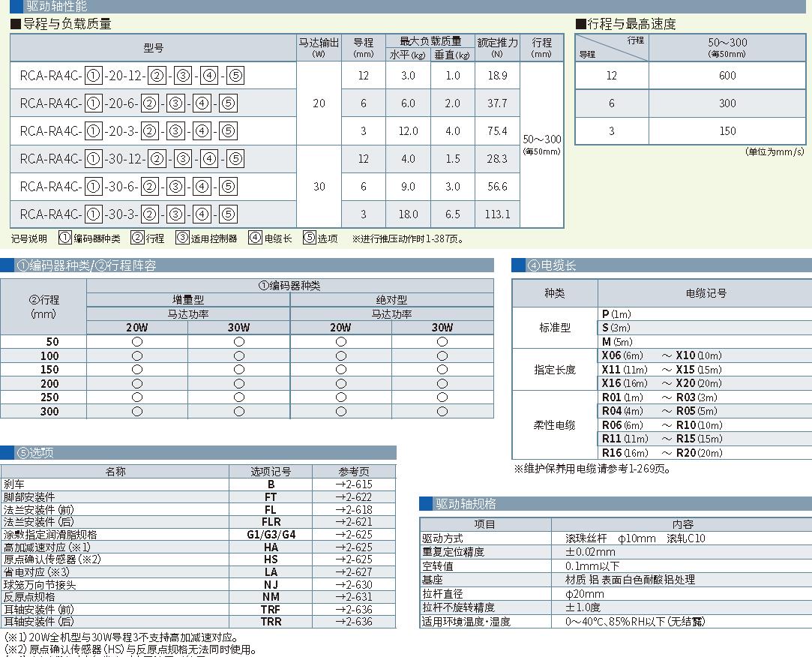Click cable code P (1m)

click(x=616, y=314)
